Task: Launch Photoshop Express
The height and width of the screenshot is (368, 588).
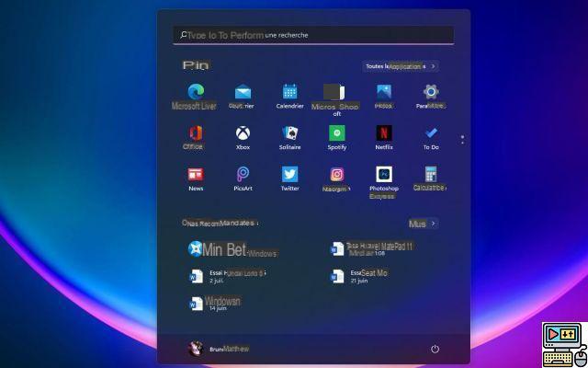Action: (x=384, y=174)
